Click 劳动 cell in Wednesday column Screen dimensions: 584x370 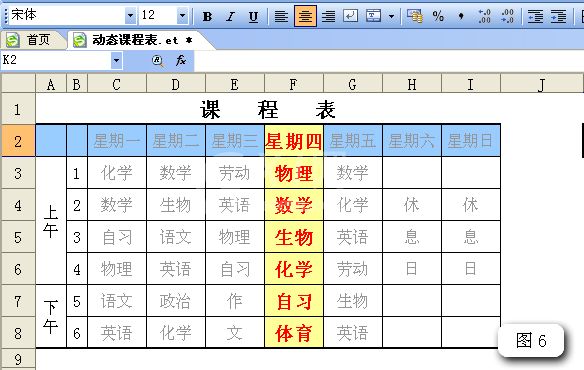click(x=235, y=173)
